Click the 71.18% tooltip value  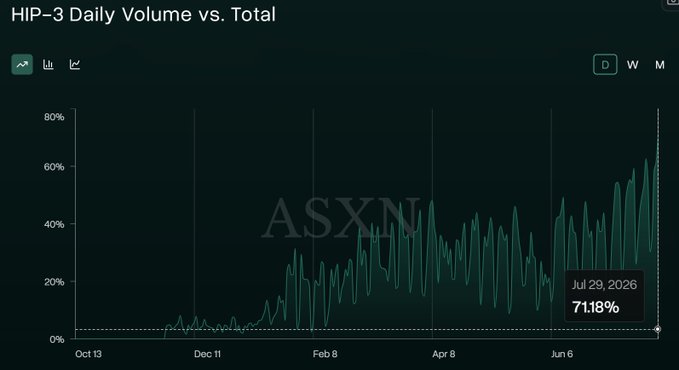pos(595,307)
